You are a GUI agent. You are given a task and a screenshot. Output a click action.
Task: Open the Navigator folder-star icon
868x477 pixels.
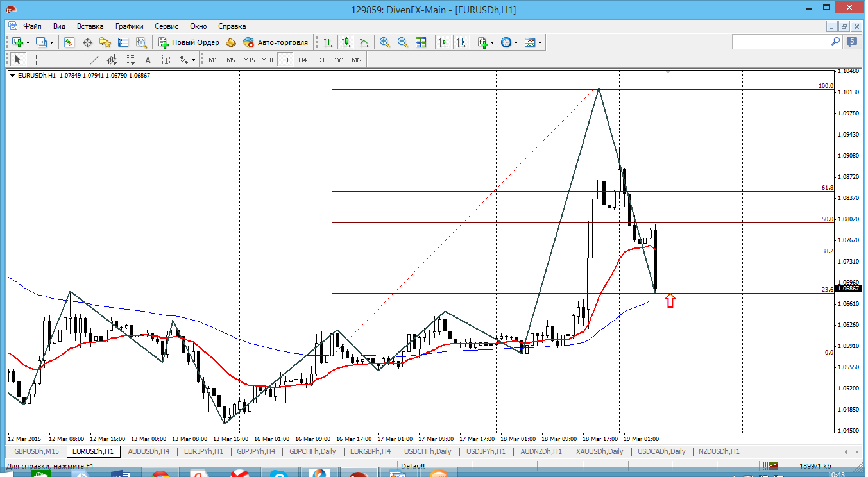click(105, 42)
